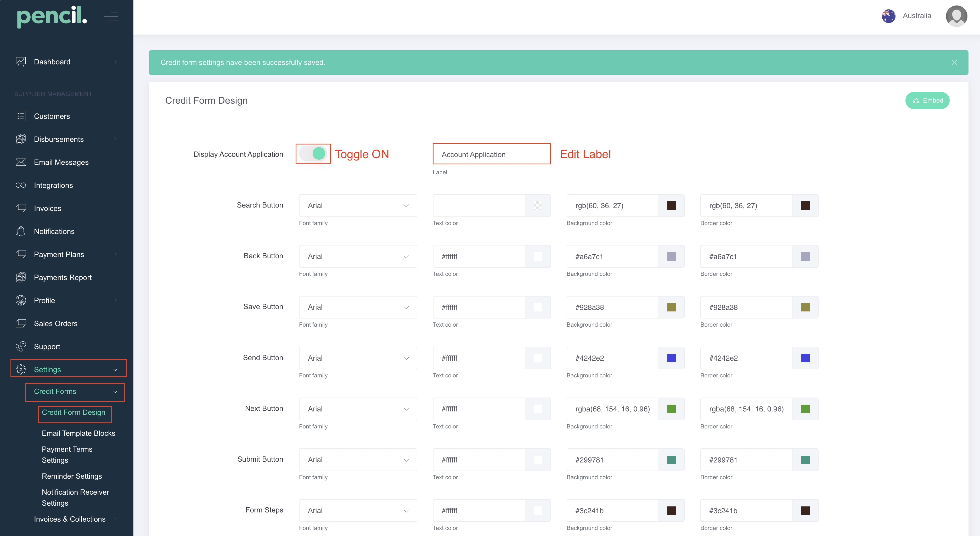
Task: Click the Embed button
Action: coord(927,100)
